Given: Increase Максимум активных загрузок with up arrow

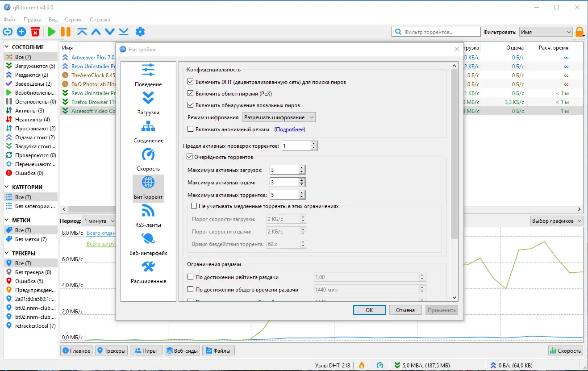Looking at the screenshot, I should [x=302, y=167].
